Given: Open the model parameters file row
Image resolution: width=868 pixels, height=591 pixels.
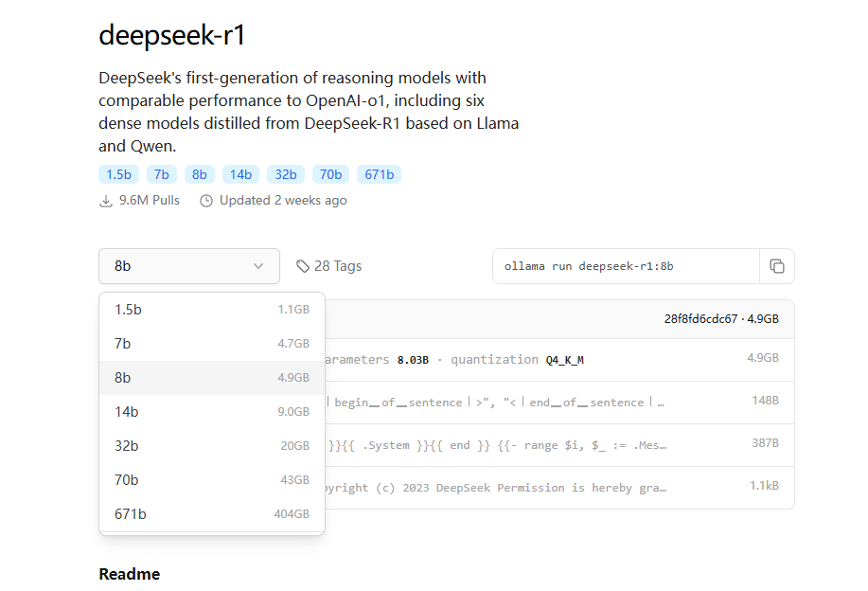Looking at the screenshot, I should 558,360.
